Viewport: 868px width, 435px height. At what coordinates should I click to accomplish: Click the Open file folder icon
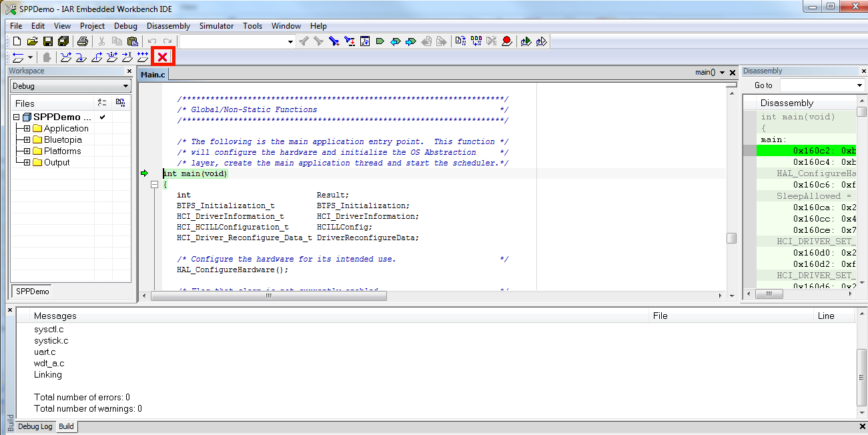tap(32, 41)
